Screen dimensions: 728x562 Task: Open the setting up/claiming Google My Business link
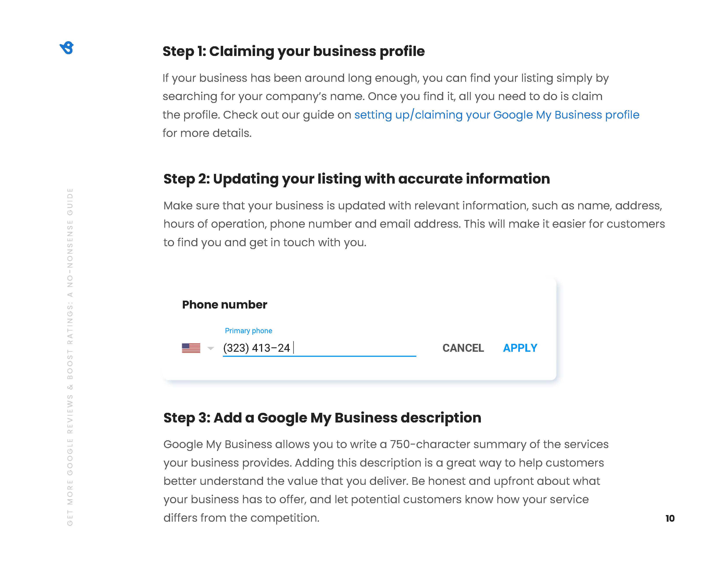click(x=496, y=115)
